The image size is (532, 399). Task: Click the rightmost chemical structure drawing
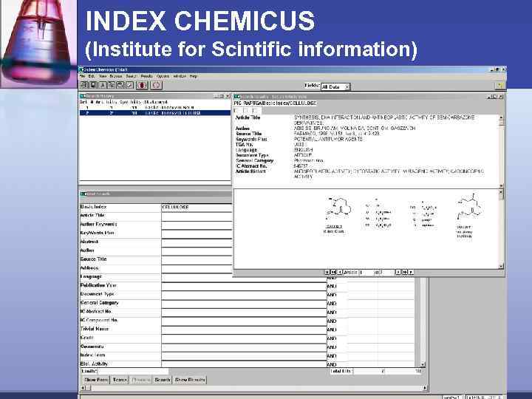[x=470, y=207]
